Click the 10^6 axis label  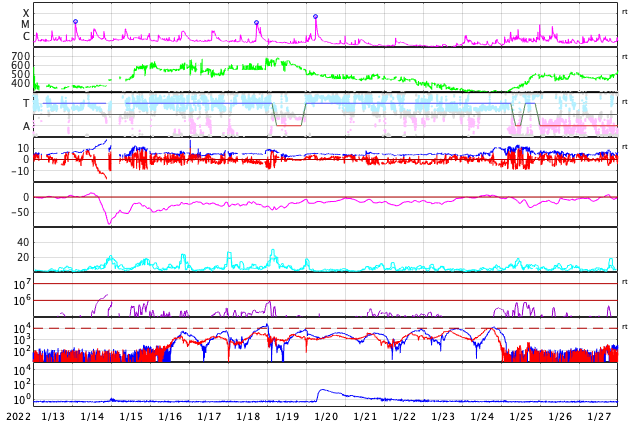click(22, 301)
